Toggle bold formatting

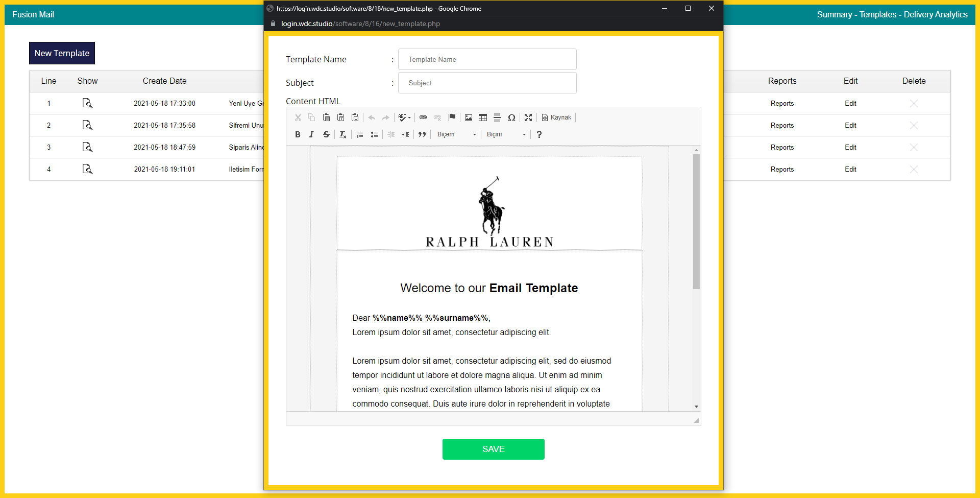(x=298, y=134)
